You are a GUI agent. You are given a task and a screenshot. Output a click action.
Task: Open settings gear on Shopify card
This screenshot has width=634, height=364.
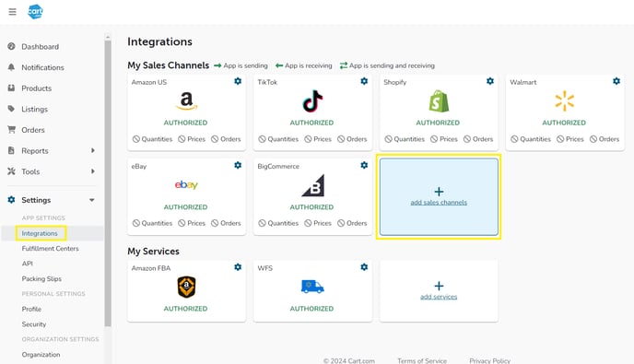coord(490,81)
